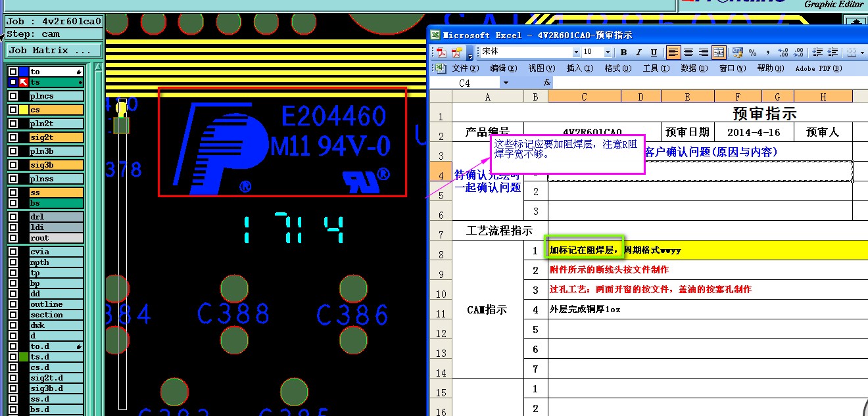Apply align left in Excel toolbar
The image size is (868, 416).
[x=673, y=53]
